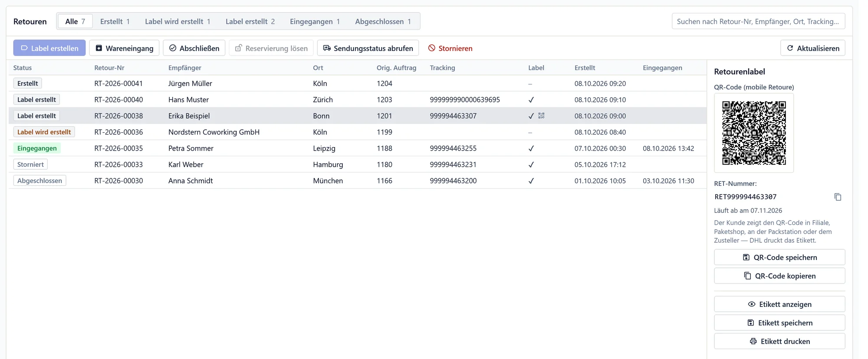Click the Storniert status badge
868x359 pixels.
[30, 165]
